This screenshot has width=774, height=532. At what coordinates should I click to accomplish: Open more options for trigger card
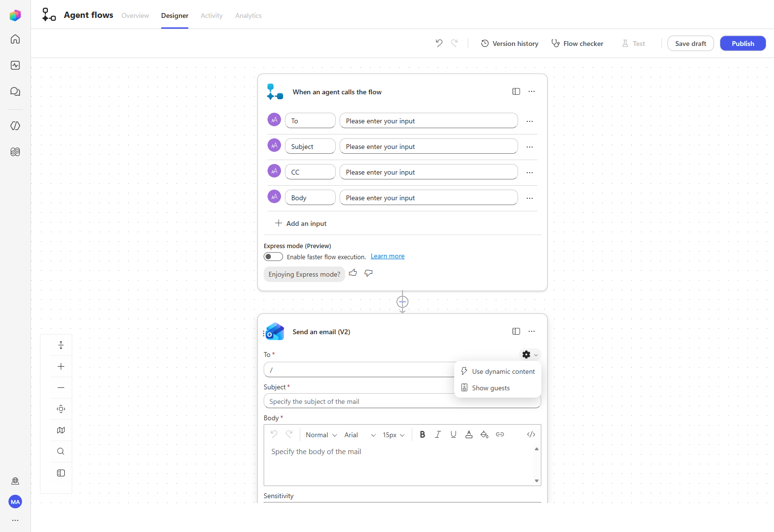tap(532, 91)
